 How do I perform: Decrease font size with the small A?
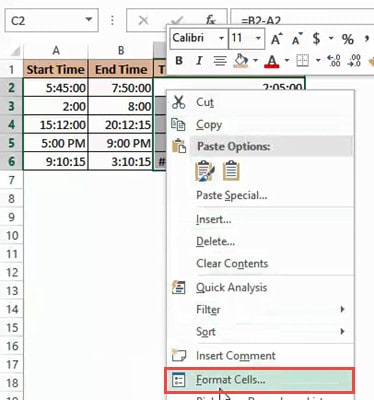point(297,39)
